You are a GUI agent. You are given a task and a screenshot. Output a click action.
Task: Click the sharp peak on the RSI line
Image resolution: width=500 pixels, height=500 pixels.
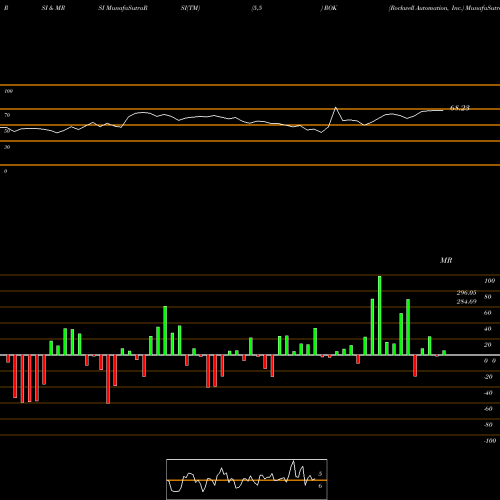(x=335, y=108)
